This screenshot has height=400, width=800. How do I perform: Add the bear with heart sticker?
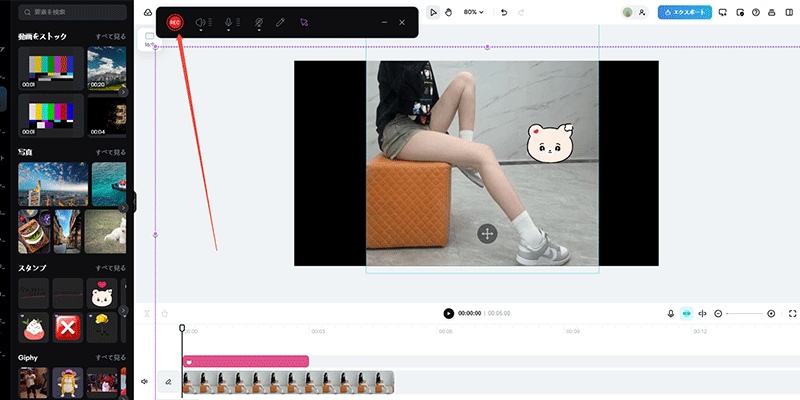pyautogui.click(x=102, y=293)
